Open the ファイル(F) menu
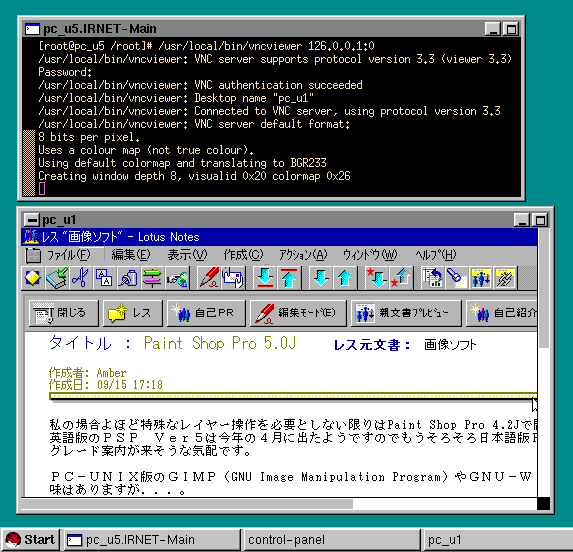The image size is (573, 552). point(68,255)
